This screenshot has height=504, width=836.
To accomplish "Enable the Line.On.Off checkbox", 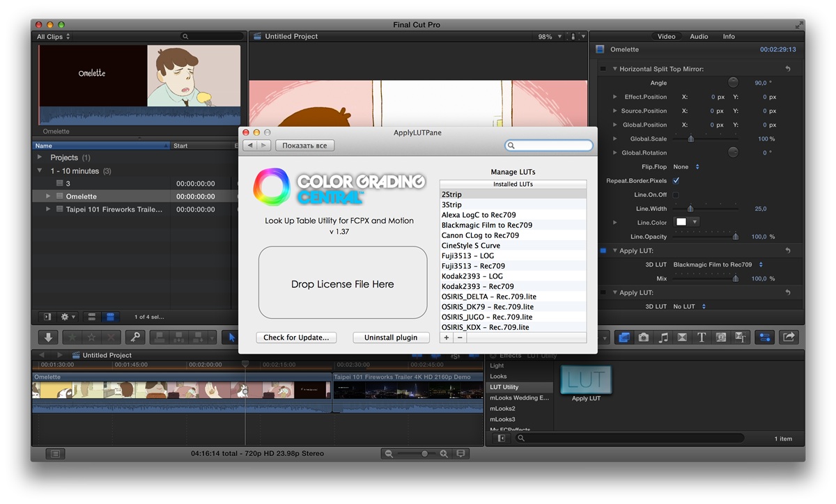I will pyautogui.click(x=676, y=195).
